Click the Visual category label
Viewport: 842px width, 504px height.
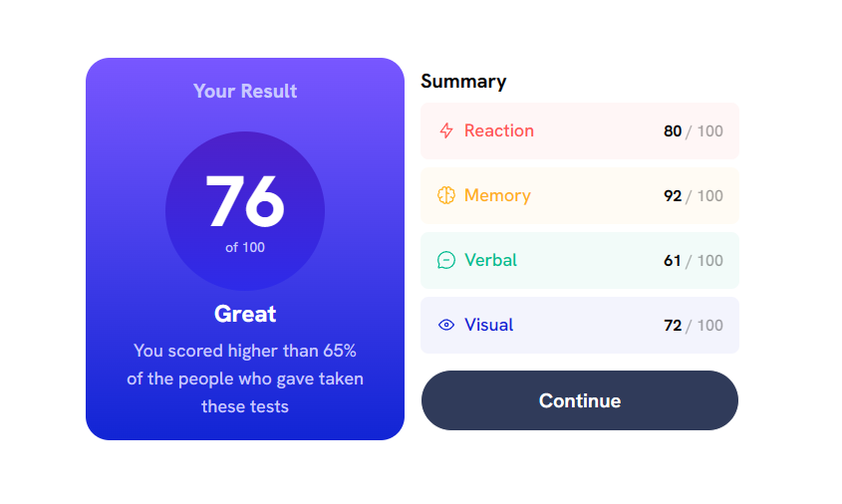pyautogui.click(x=488, y=325)
